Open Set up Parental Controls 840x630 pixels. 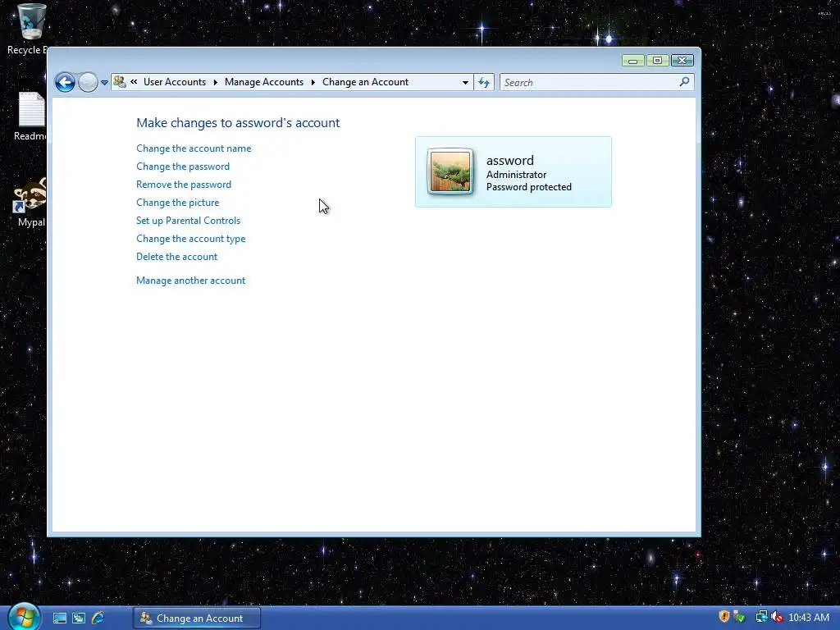click(x=188, y=221)
